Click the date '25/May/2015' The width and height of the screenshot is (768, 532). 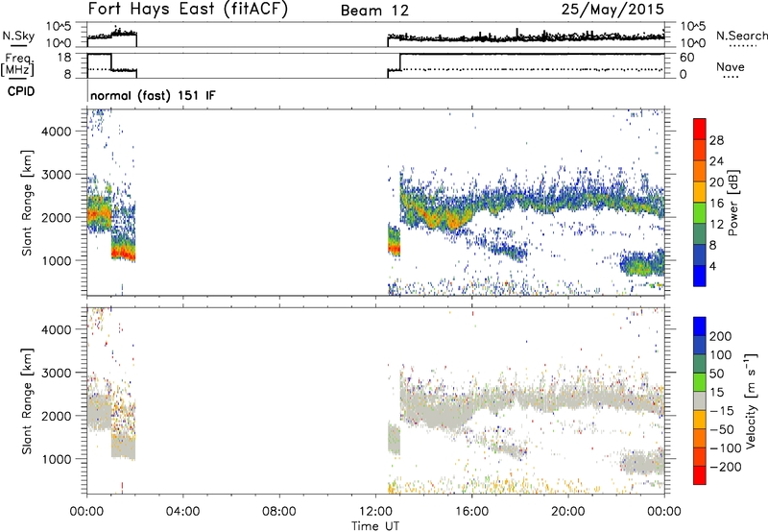click(x=612, y=9)
